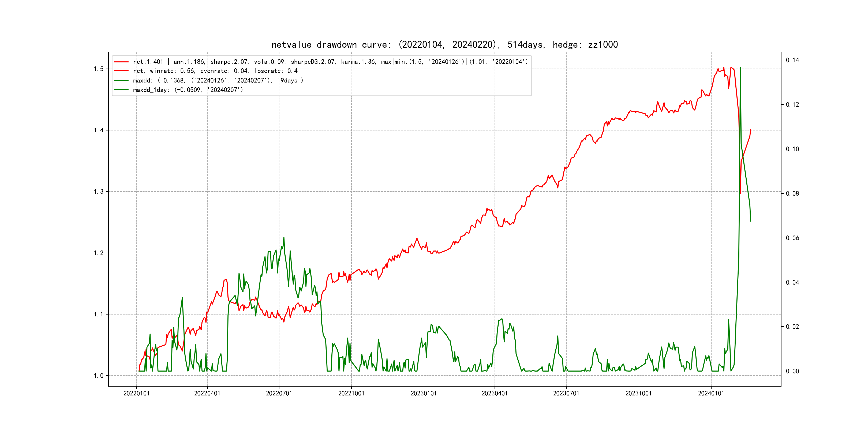This screenshot has height=434, width=868.
Task: Click the green line swatch beside maxdd legend
Action: click(121, 81)
